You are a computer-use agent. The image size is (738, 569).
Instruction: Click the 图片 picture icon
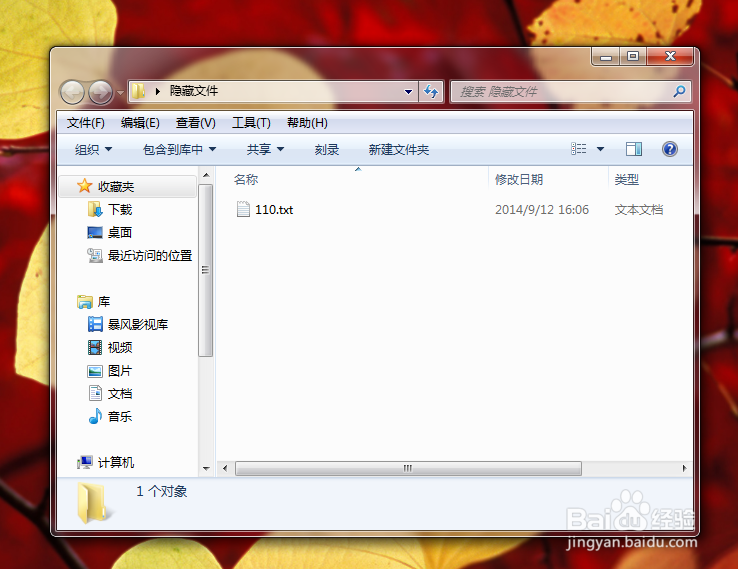click(x=95, y=371)
